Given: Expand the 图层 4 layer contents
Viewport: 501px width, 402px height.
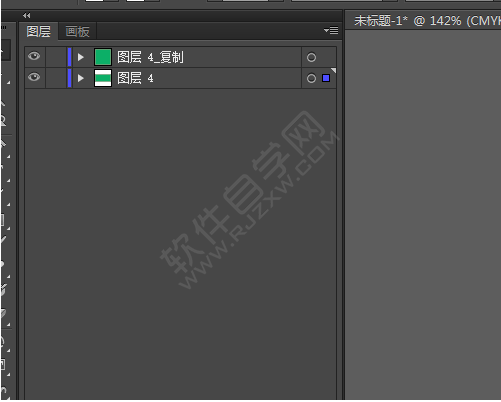Looking at the screenshot, I should point(80,78).
